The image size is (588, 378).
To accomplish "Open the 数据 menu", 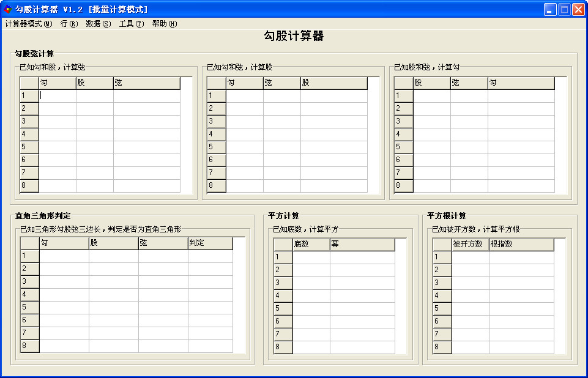I will click(x=98, y=24).
